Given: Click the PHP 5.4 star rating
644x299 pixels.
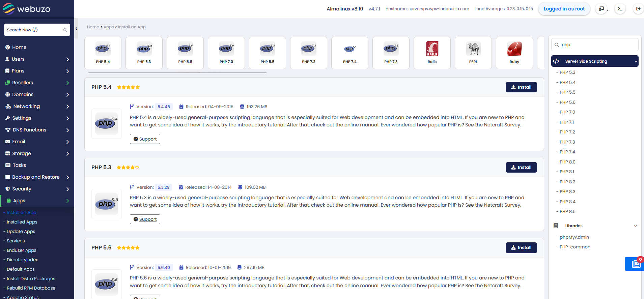Looking at the screenshot, I should [128, 87].
